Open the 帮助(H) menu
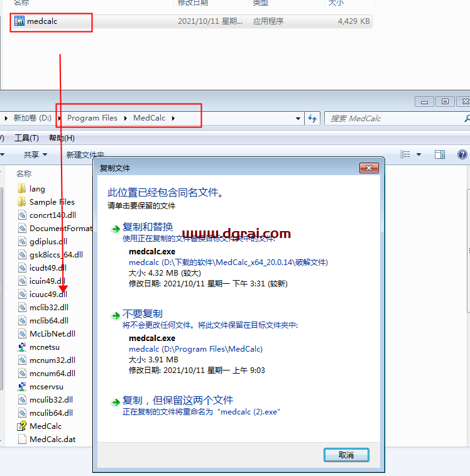Viewport: 470px width, 476px height. pyautogui.click(x=62, y=138)
